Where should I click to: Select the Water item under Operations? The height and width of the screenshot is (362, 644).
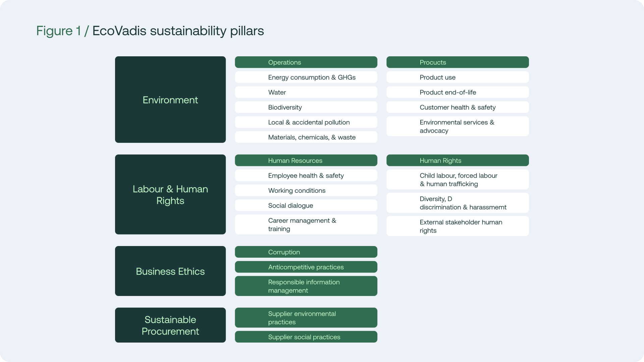(306, 92)
